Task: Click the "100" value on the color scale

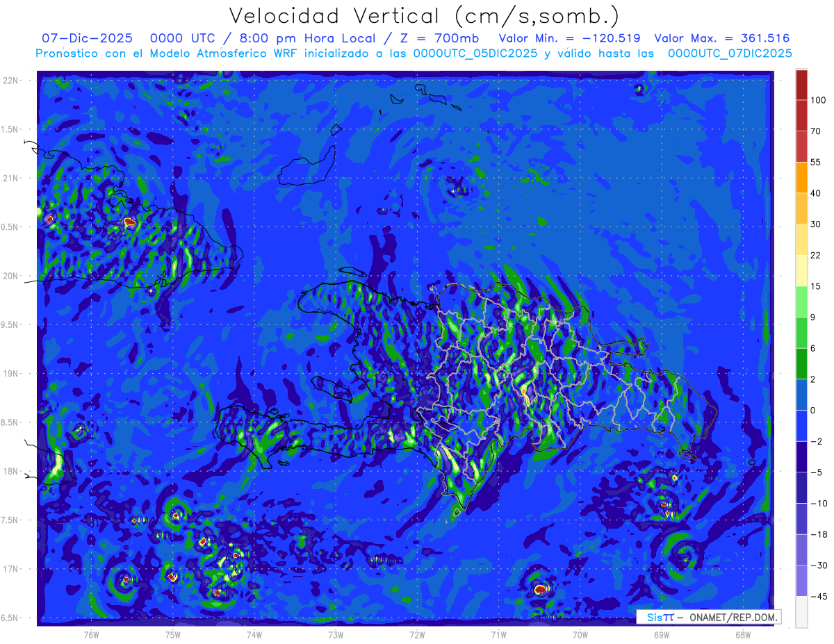Action: pos(818,100)
